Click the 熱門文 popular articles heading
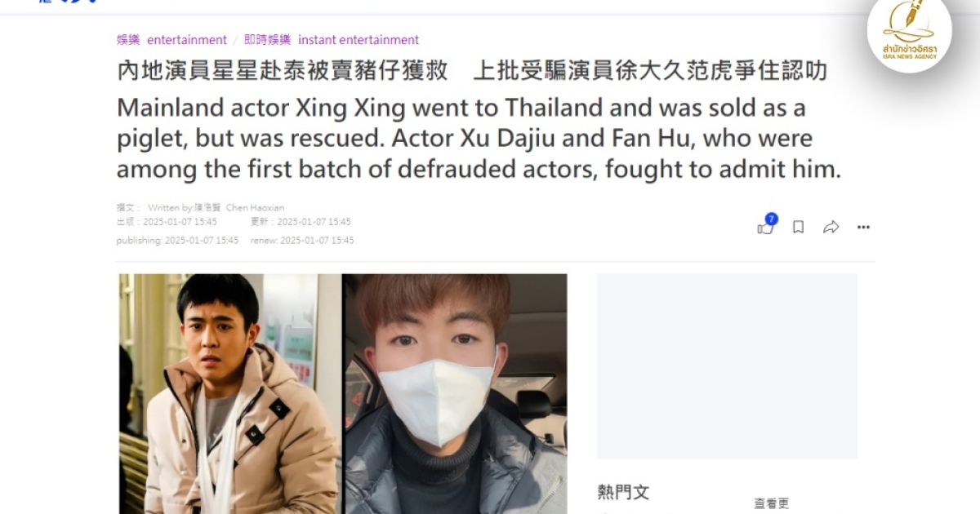 coord(623,492)
